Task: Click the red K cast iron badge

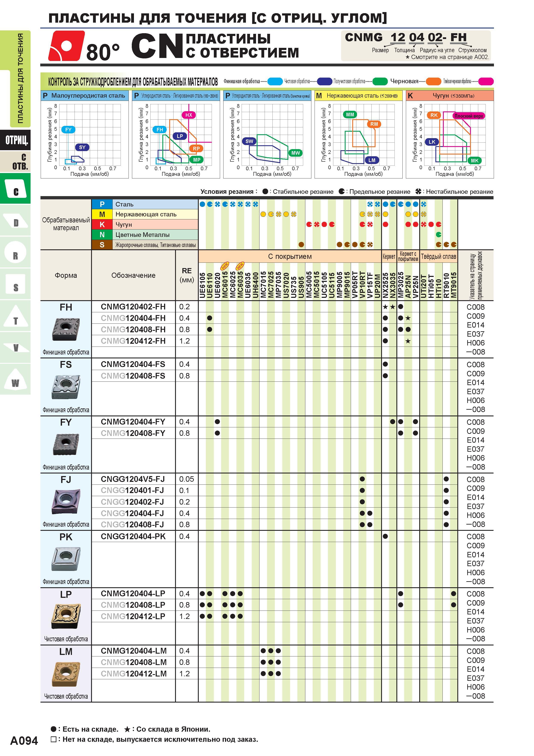Action: (102, 225)
